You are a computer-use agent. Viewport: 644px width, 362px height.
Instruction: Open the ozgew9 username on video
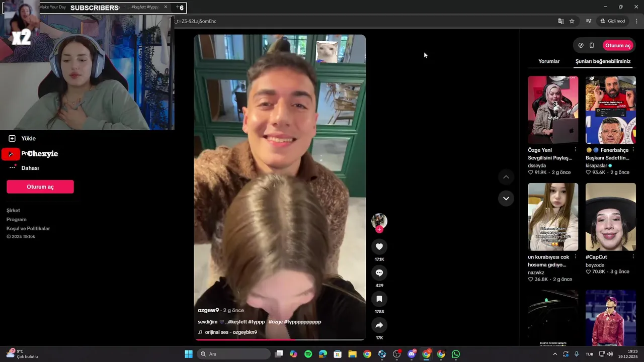pyautogui.click(x=208, y=310)
